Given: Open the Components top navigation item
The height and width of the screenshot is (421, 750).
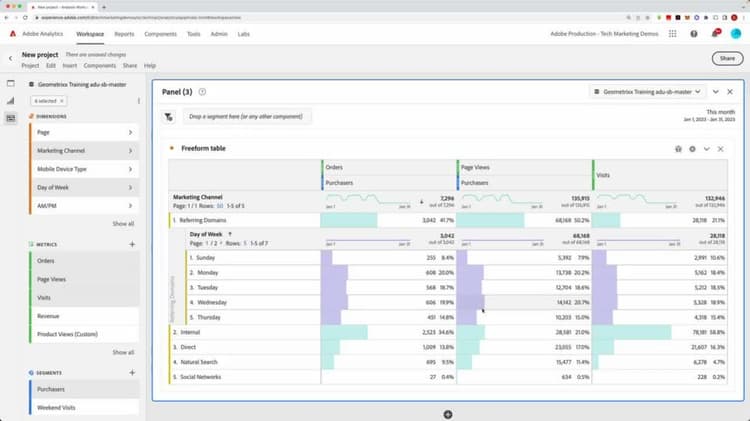Looking at the screenshot, I should tap(160, 34).
